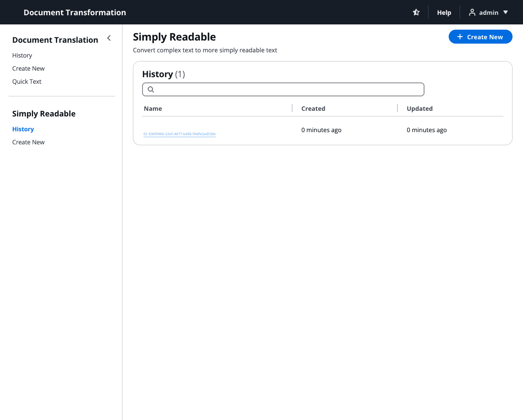
Task: Open History under Document Translation
Action: click(x=22, y=55)
